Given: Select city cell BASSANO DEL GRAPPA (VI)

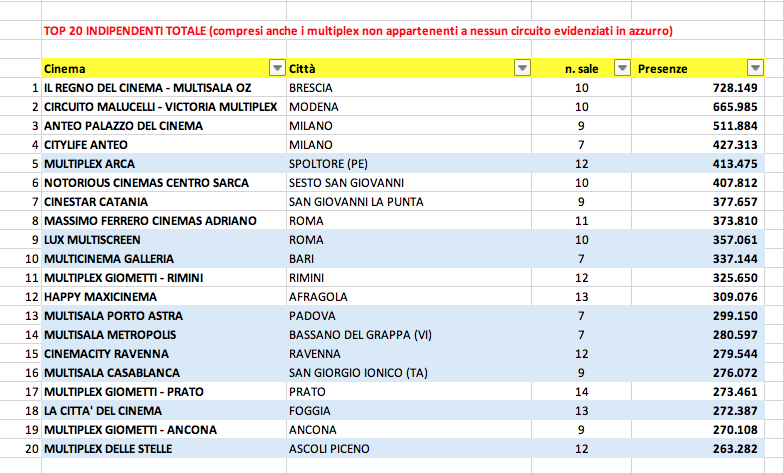Looking at the screenshot, I should coord(409,335).
